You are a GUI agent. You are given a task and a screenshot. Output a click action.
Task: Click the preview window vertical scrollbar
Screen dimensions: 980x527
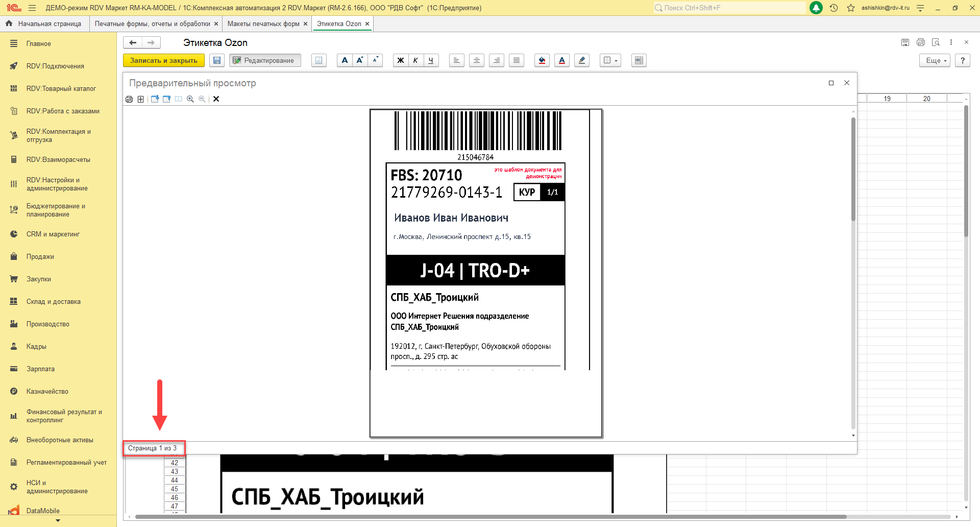tap(853, 170)
